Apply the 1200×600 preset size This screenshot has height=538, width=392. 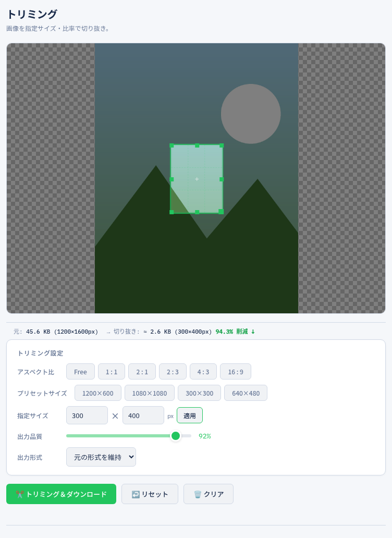pos(98,393)
